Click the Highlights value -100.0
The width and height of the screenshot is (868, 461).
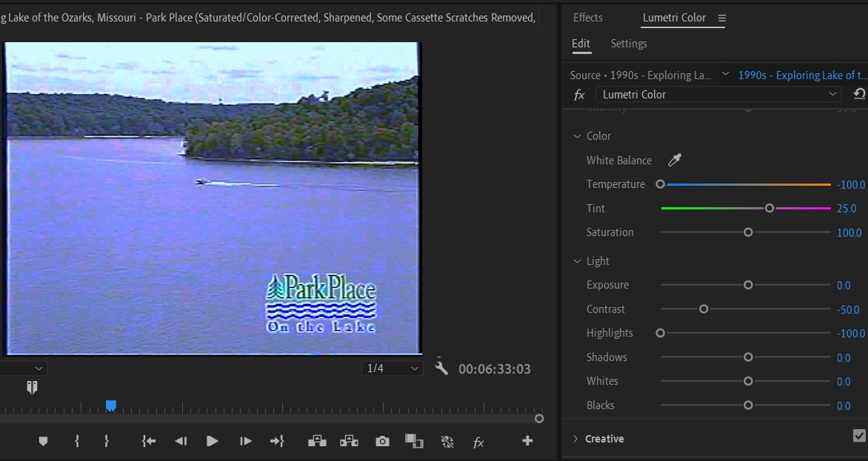pos(851,333)
